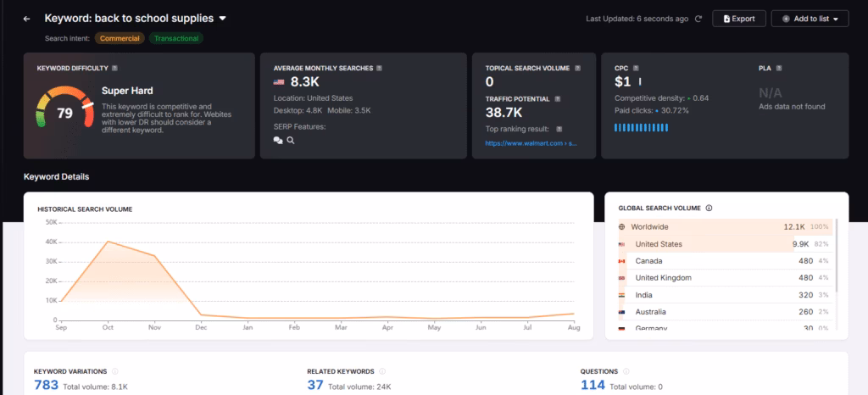Select the Transactional search intent tag

pos(176,38)
